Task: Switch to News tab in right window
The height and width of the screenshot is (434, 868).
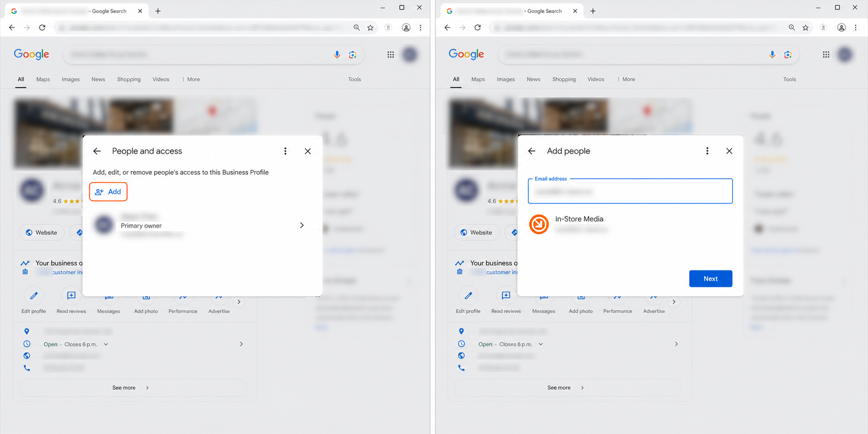Action: (x=533, y=79)
